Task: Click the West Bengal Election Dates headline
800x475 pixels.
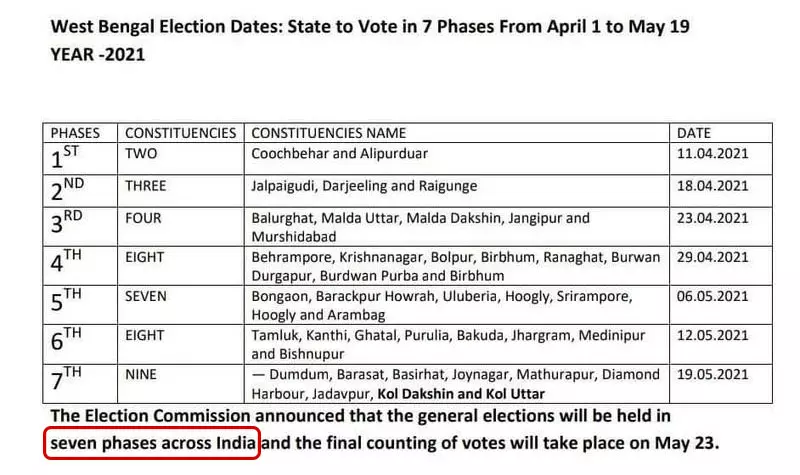Action: tap(370, 27)
